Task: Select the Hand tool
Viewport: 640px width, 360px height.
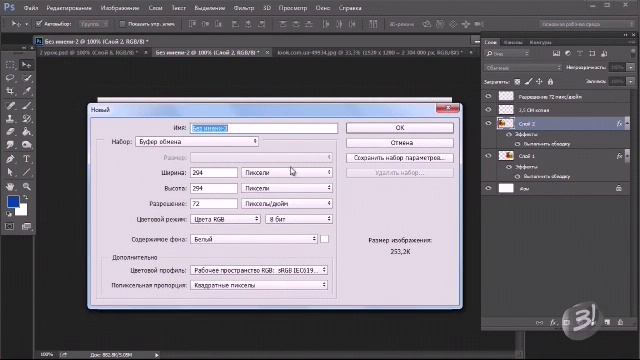Action: [10, 187]
